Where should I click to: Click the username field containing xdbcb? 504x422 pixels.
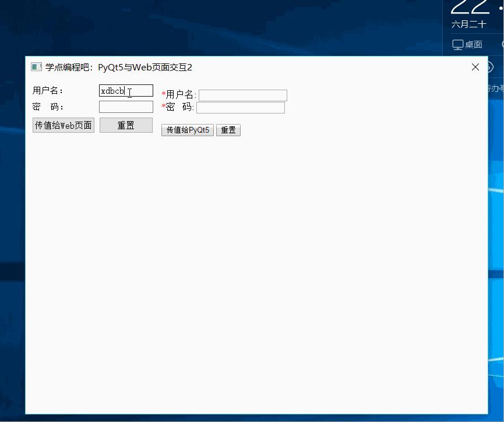(126, 90)
